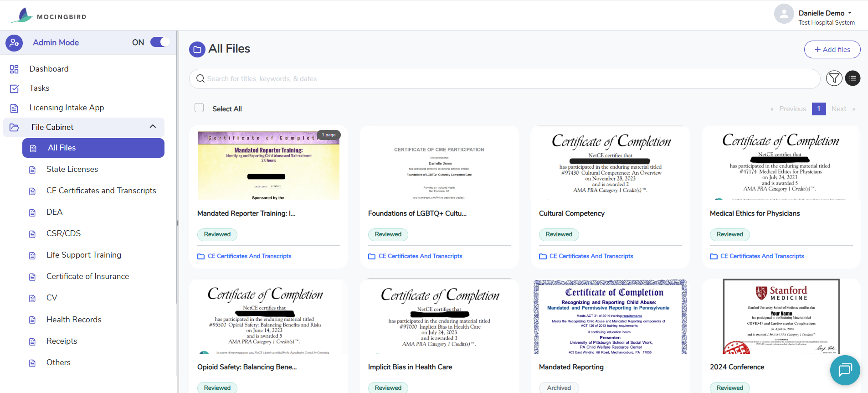Open Mandated Reporter Training certificate thumbnail
This screenshot has height=393, width=868.
268,165
